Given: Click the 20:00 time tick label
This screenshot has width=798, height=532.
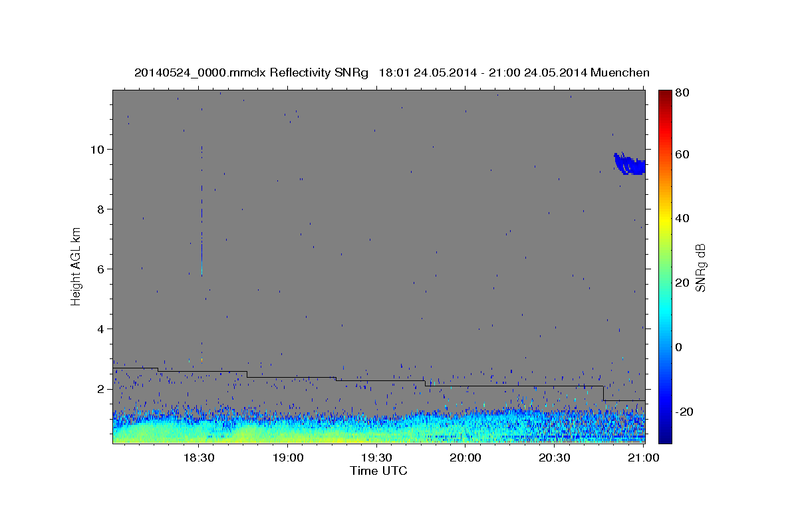Looking at the screenshot, I should tap(465, 458).
